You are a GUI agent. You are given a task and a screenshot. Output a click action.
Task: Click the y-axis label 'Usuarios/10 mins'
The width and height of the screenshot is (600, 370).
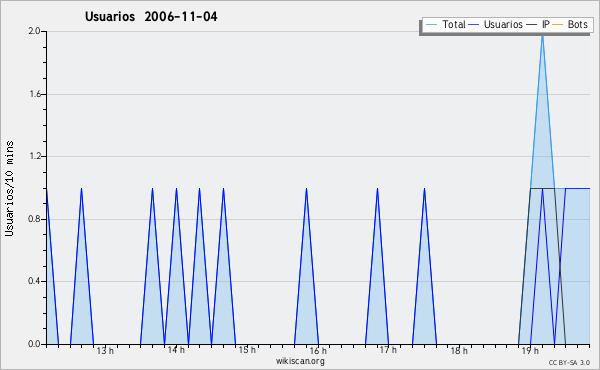9,189
